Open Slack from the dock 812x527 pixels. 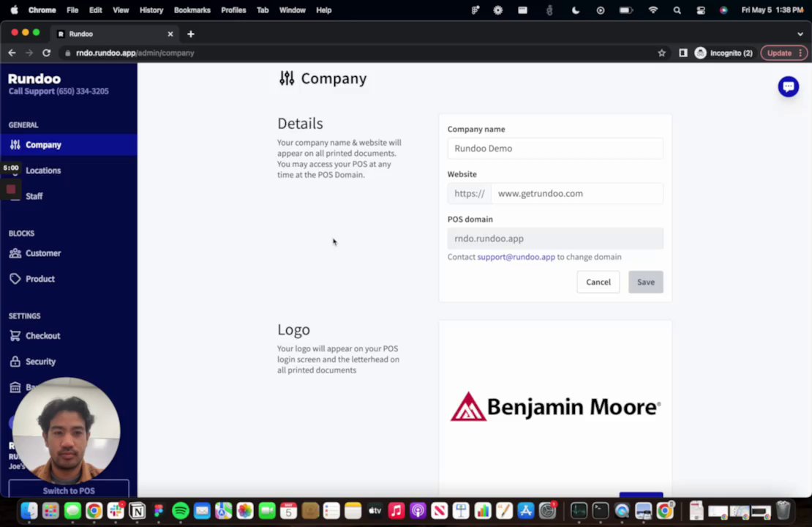coord(116,511)
